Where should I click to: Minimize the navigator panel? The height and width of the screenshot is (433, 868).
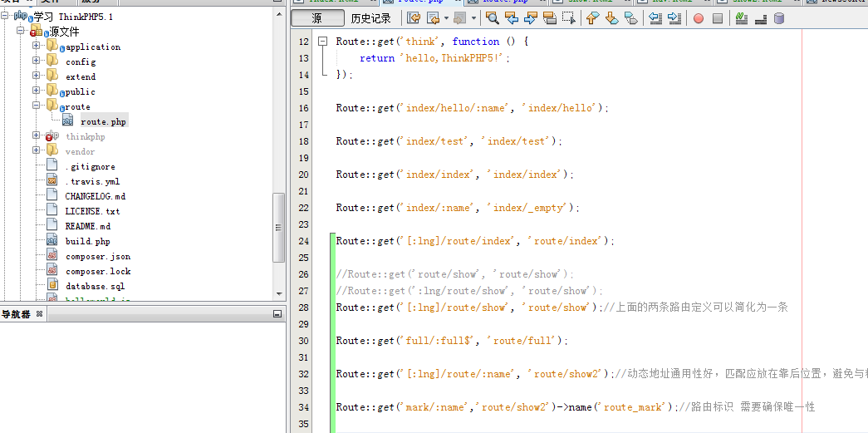[x=277, y=314]
